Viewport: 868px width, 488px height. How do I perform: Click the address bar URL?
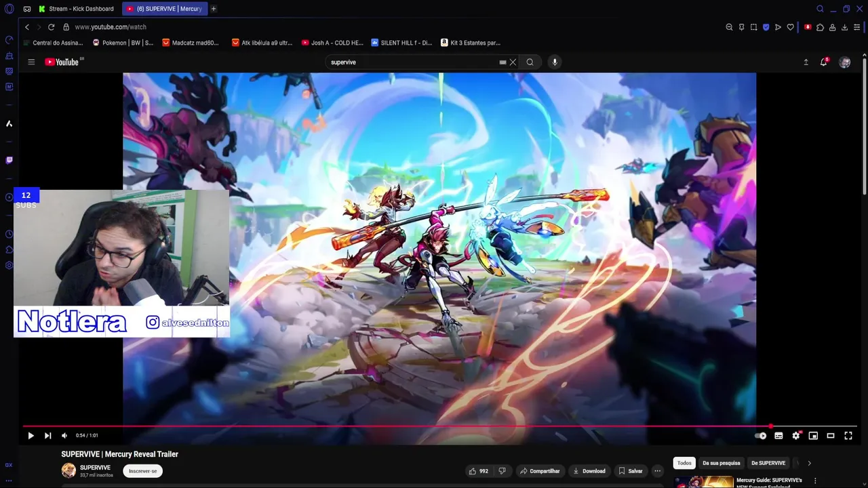click(111, 27)
